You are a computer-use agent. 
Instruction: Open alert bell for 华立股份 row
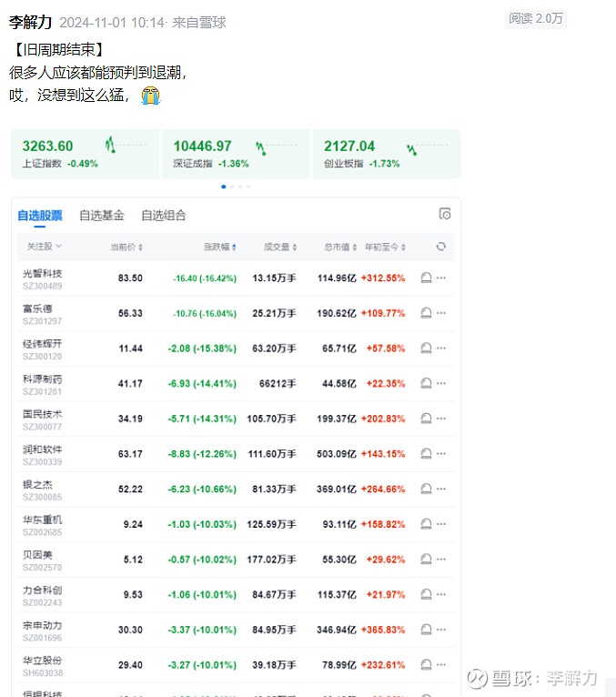pos(426,664)
